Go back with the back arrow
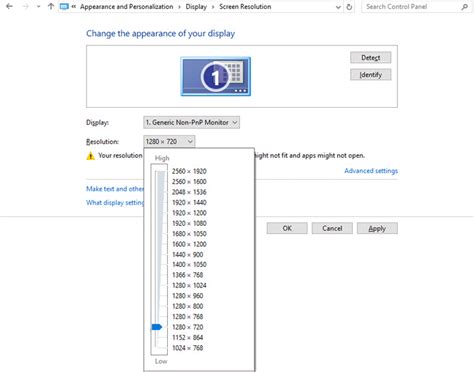474x372 pixels. [9, 6]
